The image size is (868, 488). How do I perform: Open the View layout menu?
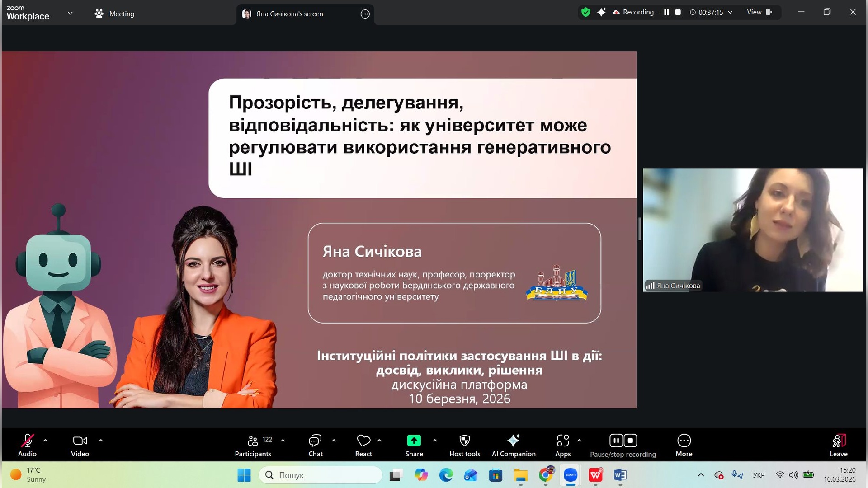759,12
